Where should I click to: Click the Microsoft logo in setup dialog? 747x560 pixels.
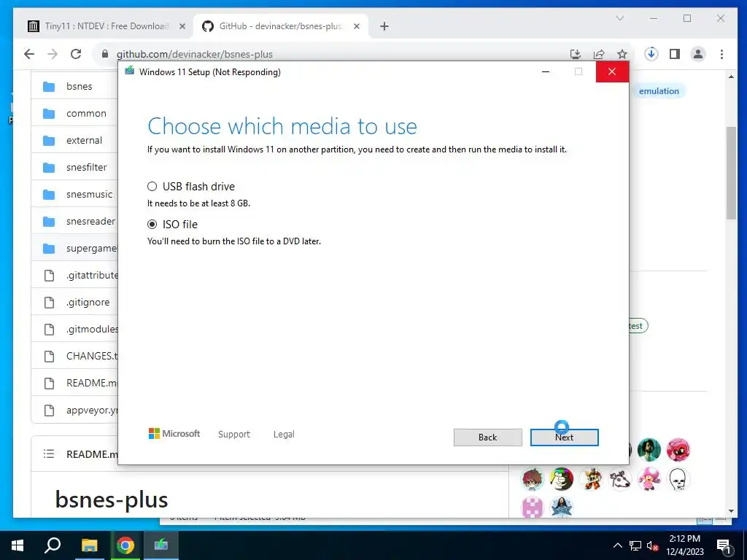(174, 434)
